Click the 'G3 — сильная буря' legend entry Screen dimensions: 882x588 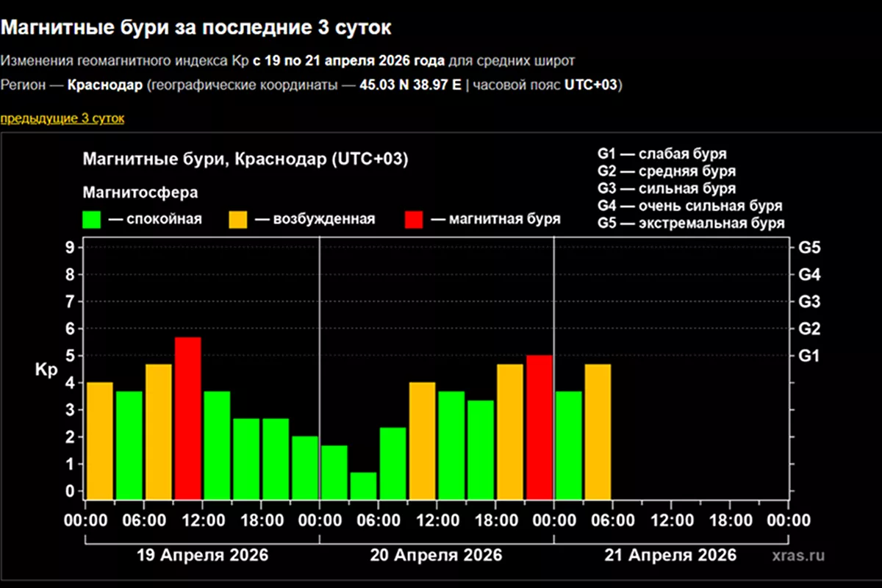[x=667, y=189]
